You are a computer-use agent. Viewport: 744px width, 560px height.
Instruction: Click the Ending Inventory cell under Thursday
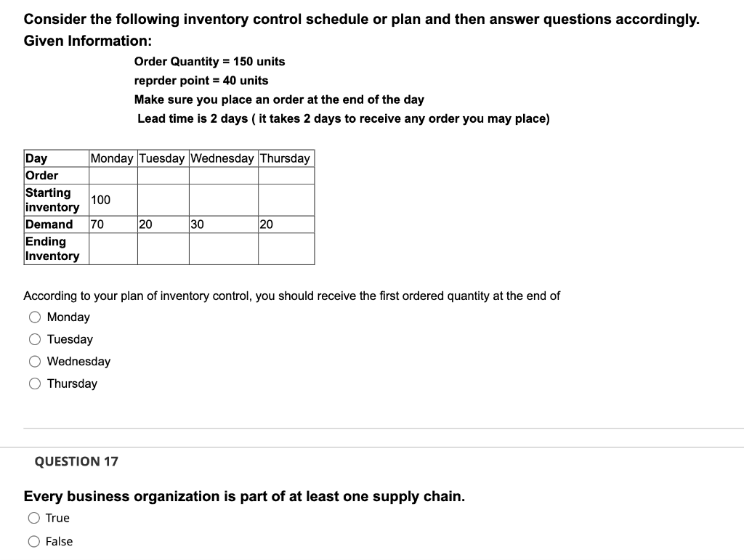286,248
